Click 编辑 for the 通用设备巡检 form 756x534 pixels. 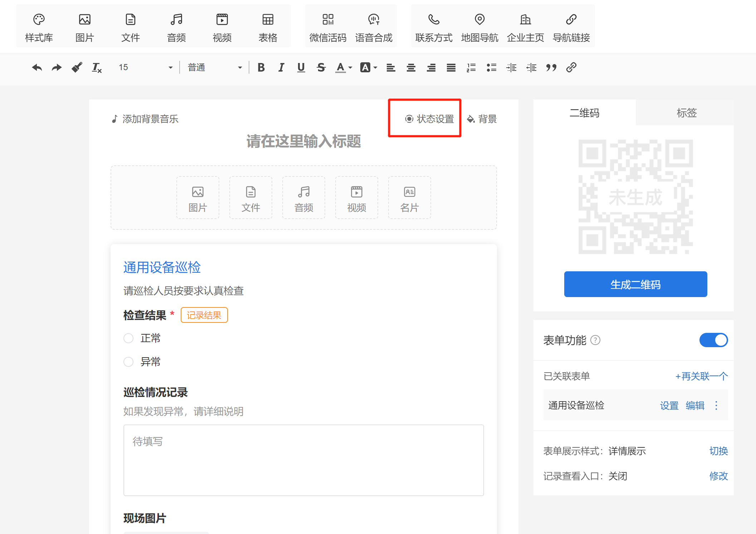click(695, 406)
